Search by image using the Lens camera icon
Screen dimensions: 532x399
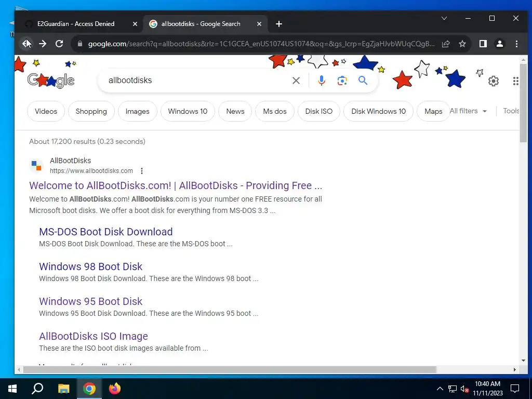[x=342, y=81]
